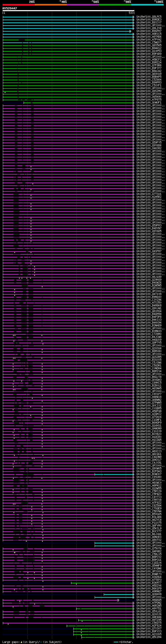166x644 pixels.
Task: Click the green ~80% identity legend segment
Action: (115, 4)
